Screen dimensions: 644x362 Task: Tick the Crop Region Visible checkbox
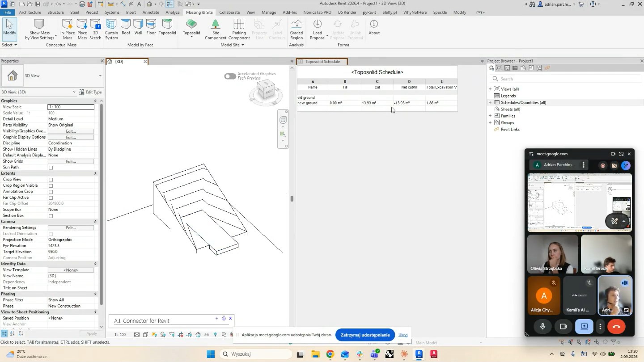51,186
